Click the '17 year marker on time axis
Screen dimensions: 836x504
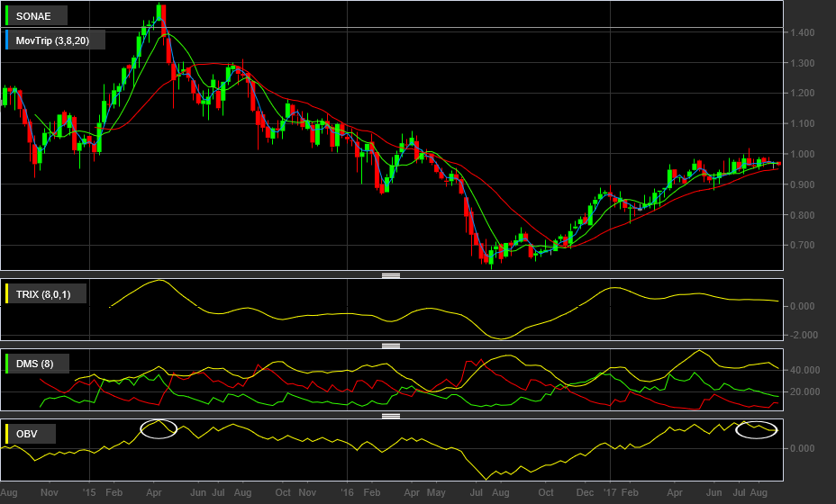(x=610, y=492)
